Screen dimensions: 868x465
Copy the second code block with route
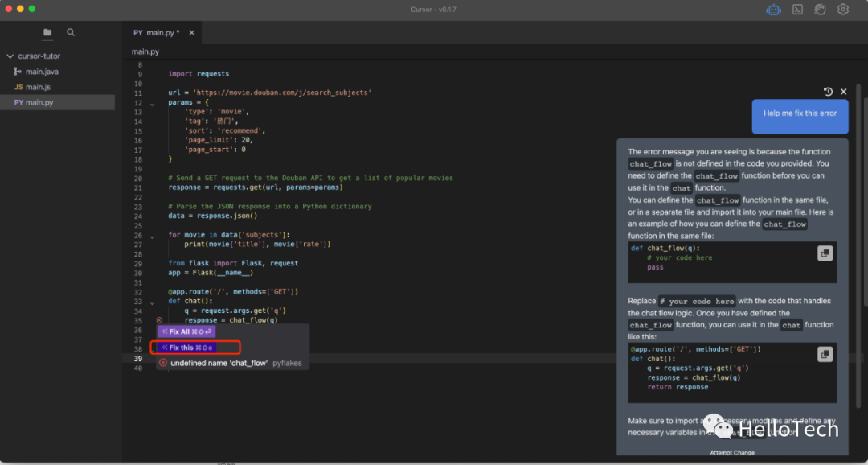(825, 354)
